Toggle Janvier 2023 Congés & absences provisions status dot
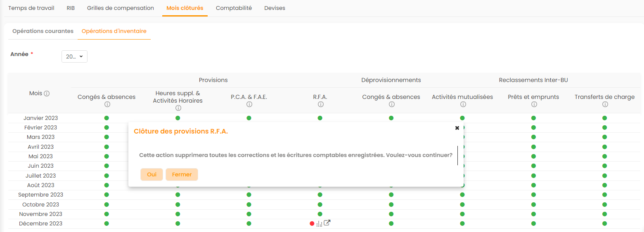Image resolution: width=644 pixels, height=232 pixels. [107, 118]
